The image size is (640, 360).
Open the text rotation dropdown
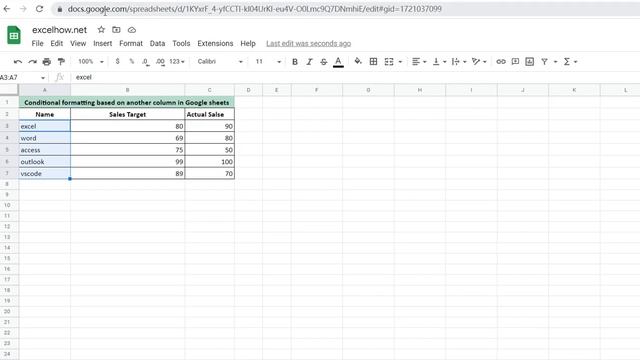[479, 62]
